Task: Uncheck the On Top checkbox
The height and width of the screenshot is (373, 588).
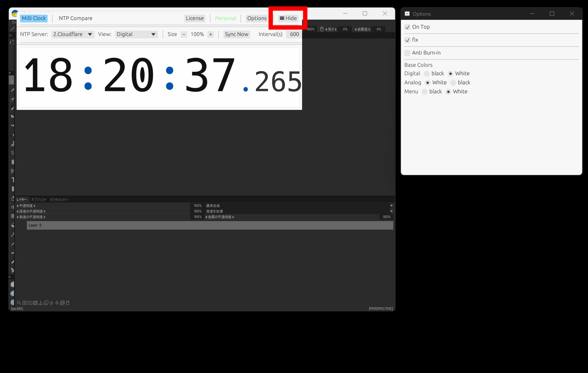Action: pos(407,27)
